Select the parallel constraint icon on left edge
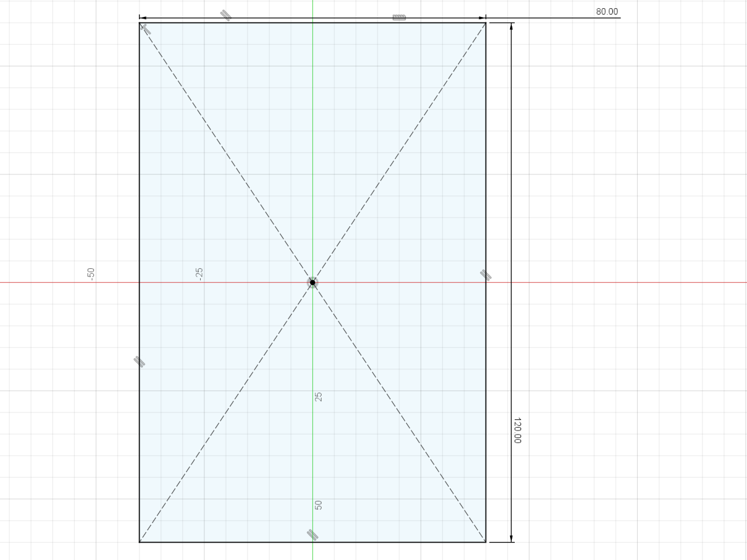 pos(139,362)
